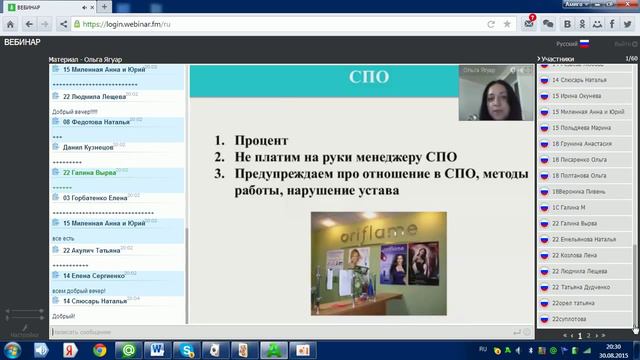Open the mail icon with red badge

point(529,23)
